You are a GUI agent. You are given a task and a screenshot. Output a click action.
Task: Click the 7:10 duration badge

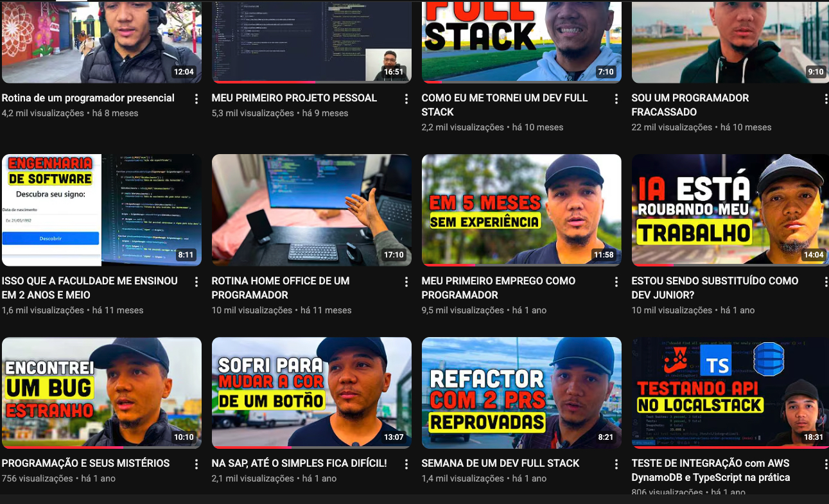pyautogui.click(x=606, y=72)
